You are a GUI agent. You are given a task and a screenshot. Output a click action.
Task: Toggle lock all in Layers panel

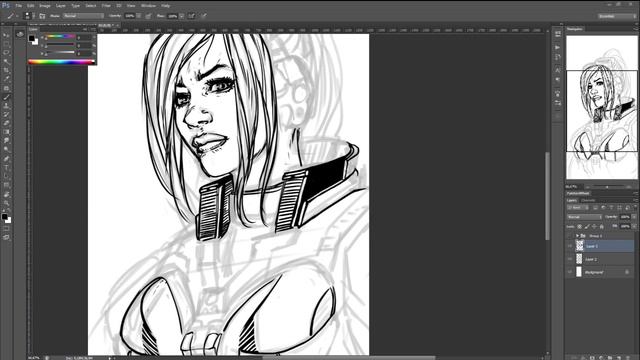[x=602, y=226]
